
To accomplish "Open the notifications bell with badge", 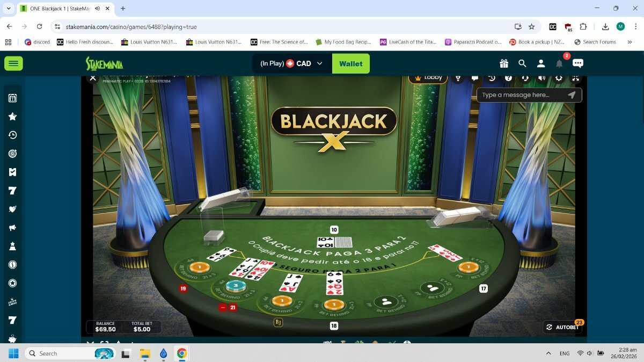I will click(559, 63).
